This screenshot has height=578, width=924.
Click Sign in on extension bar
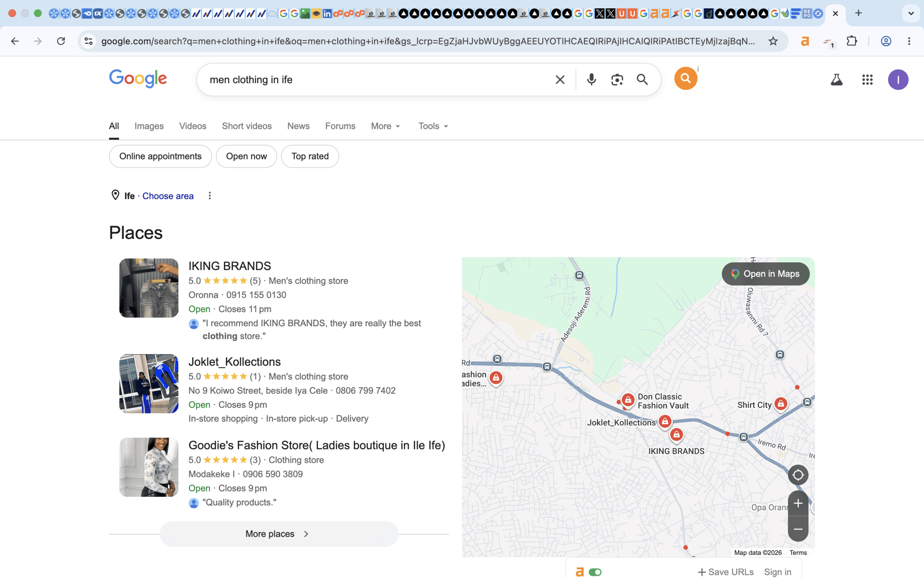click(x=777, y=572)
